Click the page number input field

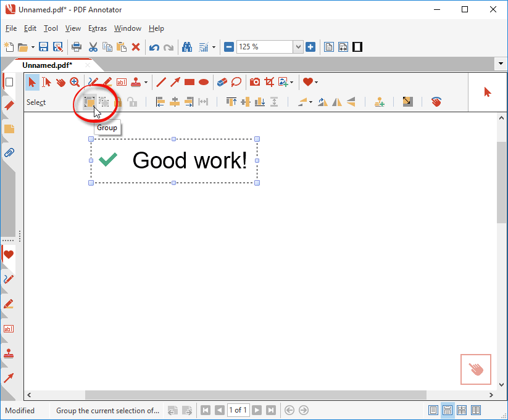pyautogui.click(x=238, y=410)
